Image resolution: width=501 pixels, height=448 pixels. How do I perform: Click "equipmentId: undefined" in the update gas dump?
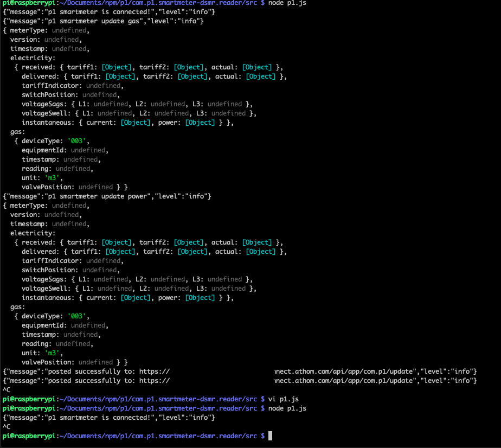[x=65, y=150]
